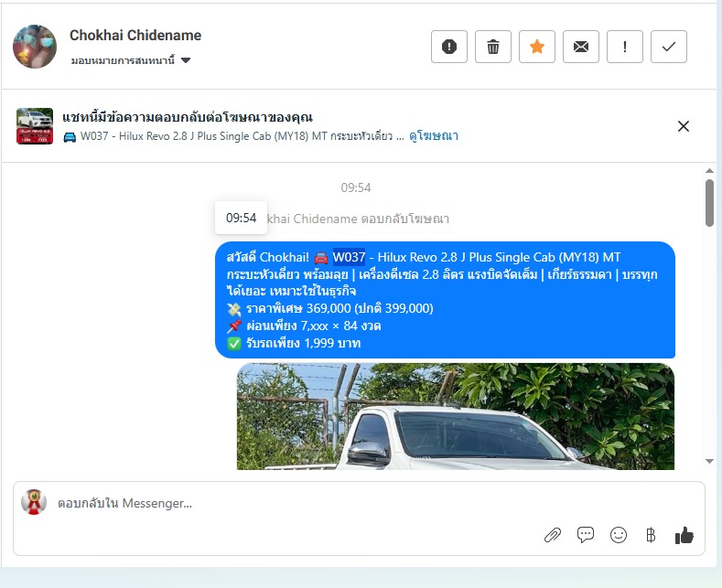Click the page avatar beside reply box

pos(34,502)
